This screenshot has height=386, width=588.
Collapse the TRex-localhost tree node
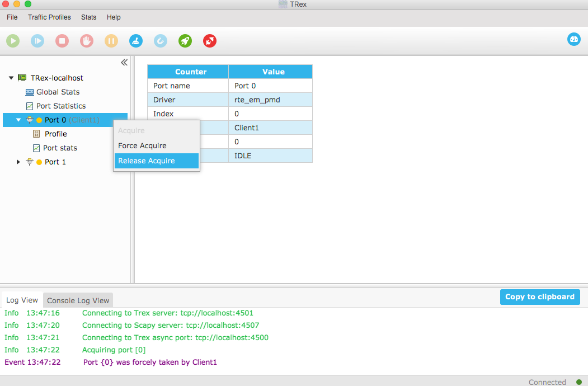point(11,78)
